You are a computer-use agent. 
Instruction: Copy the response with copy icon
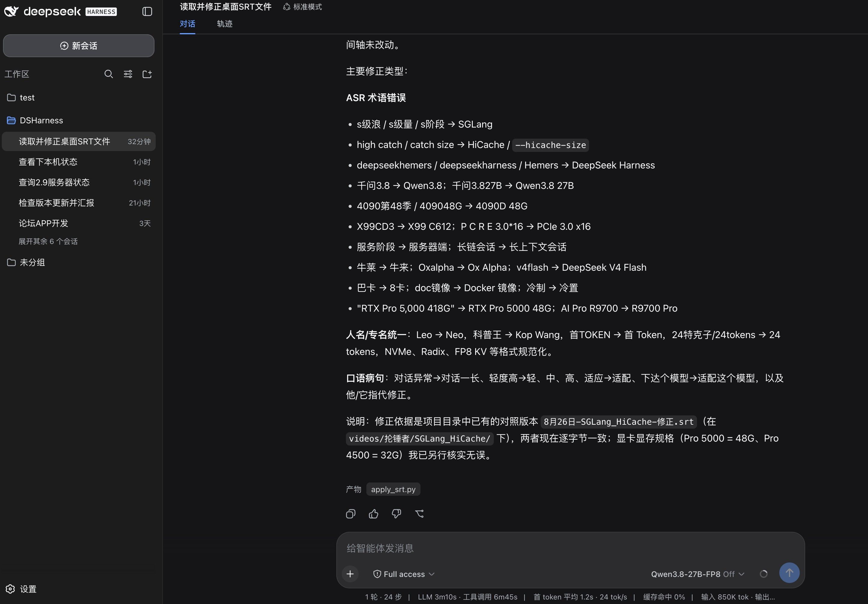(350, 513)
